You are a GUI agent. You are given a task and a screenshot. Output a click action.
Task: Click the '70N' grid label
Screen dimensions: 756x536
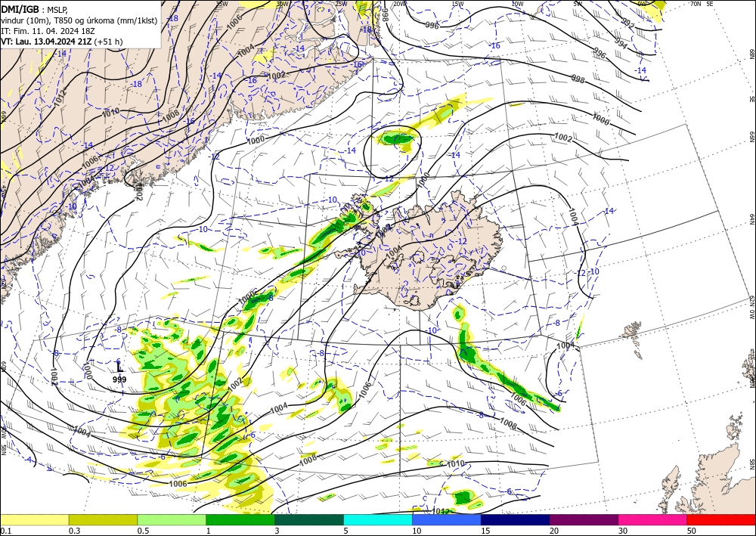click(696, 4)
